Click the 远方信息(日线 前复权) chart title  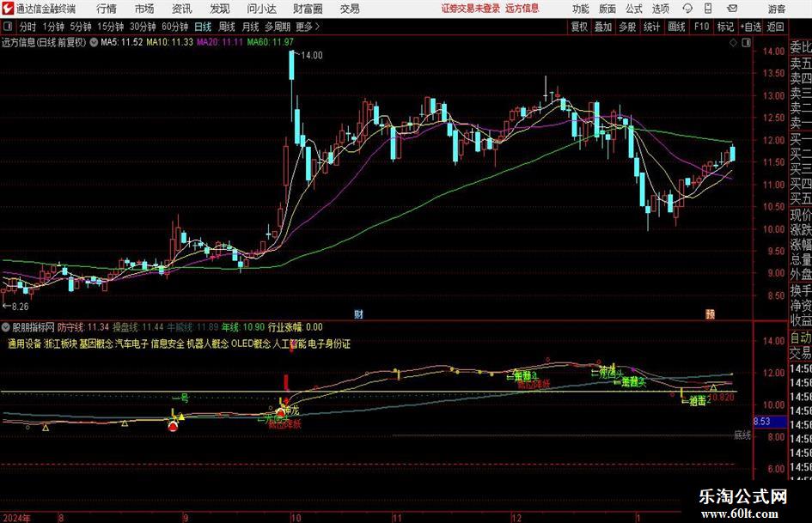(x=44, y=42)
